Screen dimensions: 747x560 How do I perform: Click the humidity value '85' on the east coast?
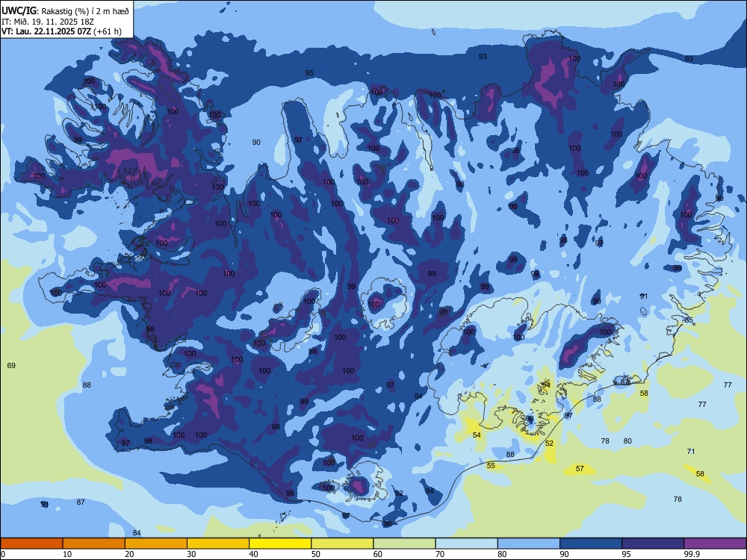coord(689,320)
